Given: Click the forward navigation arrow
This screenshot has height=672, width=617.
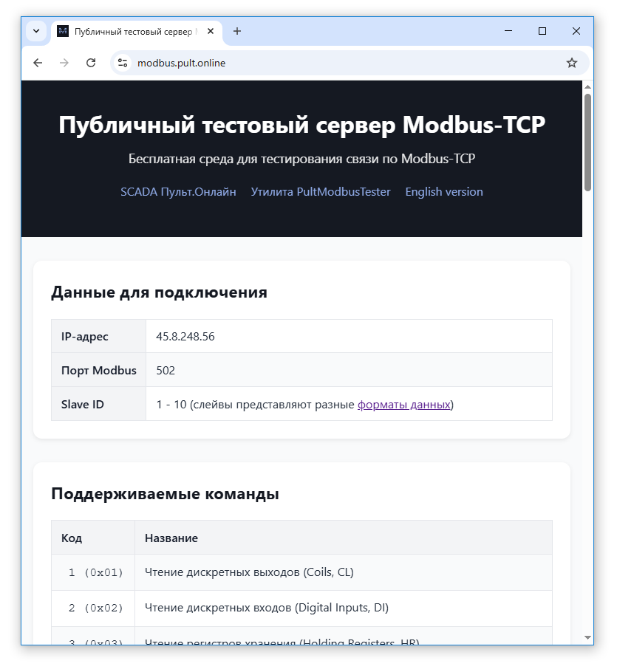Looking at the screenshot, I should tap(64, 63).
